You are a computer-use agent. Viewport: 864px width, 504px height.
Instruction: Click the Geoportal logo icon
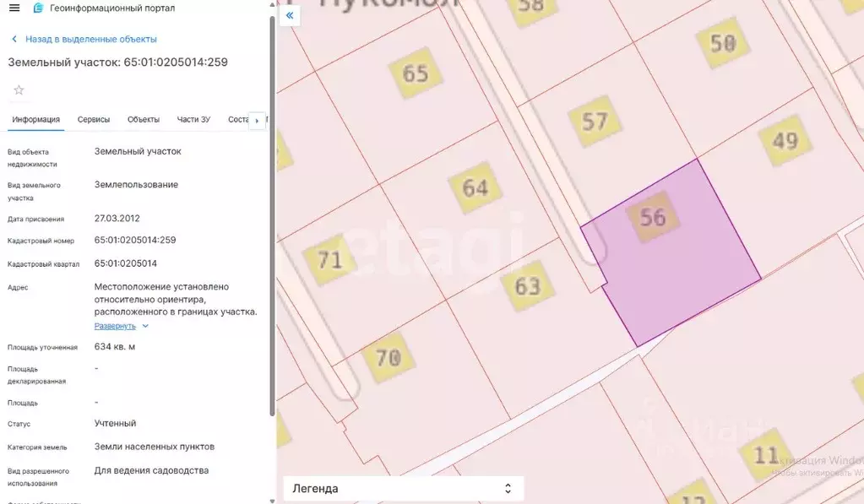[37, 8]
